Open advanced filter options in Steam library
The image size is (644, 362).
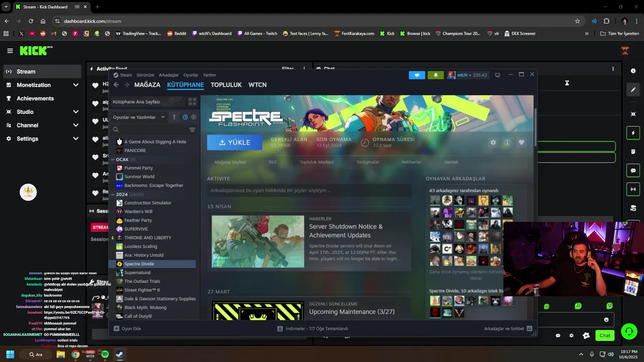pos(192,130)
